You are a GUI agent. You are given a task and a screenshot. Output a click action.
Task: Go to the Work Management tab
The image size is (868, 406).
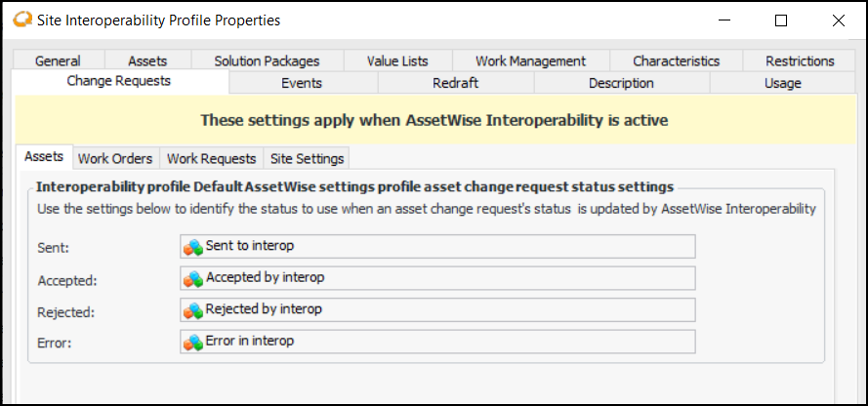click(530, 61)
